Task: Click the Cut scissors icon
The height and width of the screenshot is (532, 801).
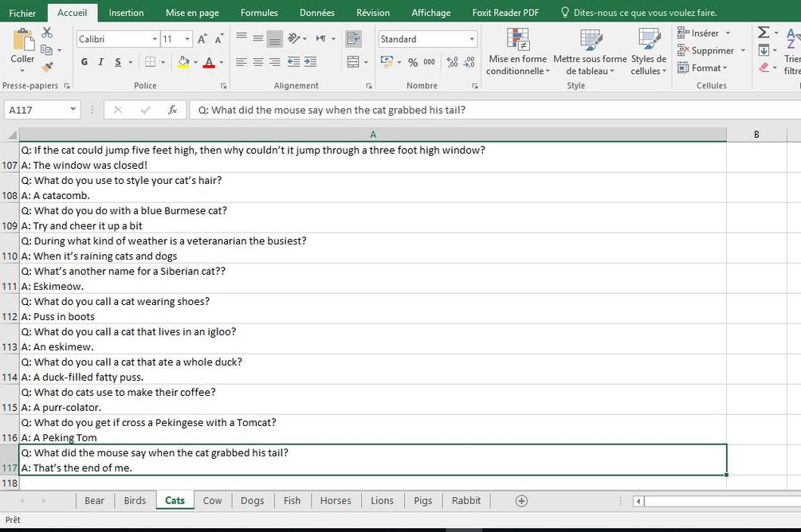Action: 47,33
